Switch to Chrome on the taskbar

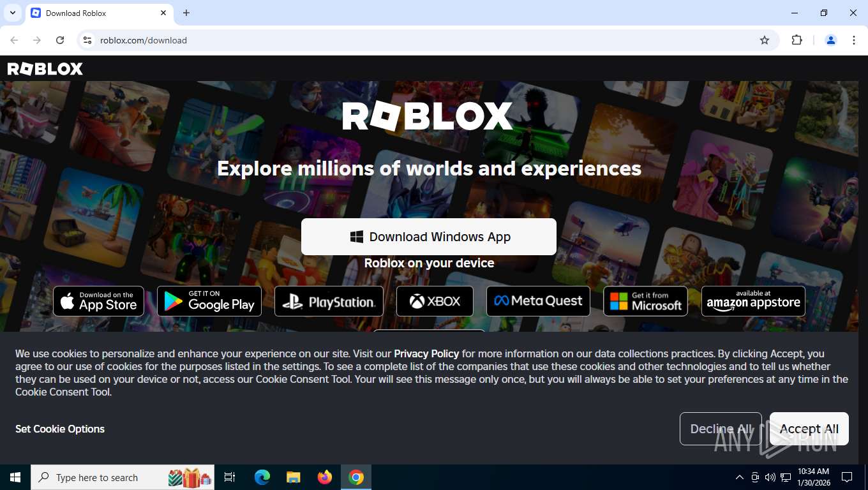pos(356,477)
